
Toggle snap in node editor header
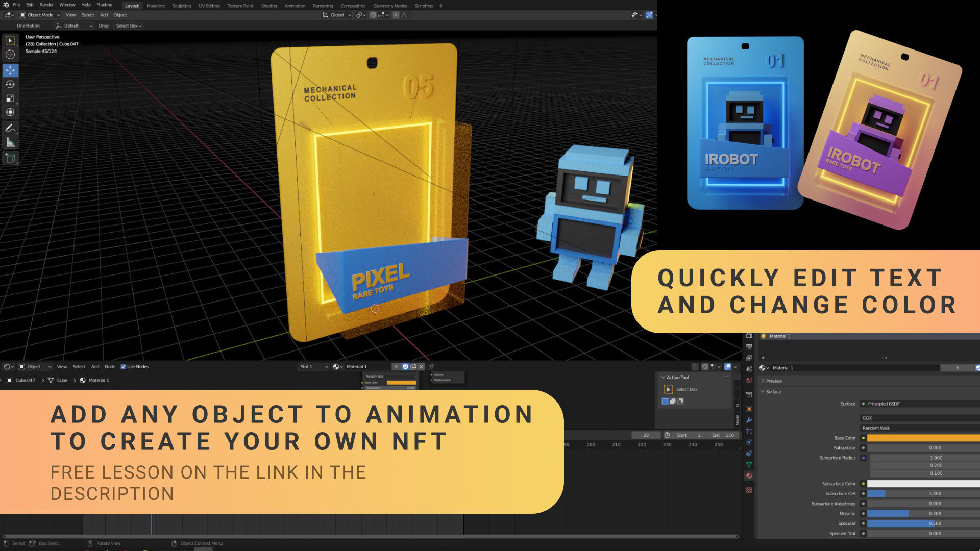click(x=705, y=367)
